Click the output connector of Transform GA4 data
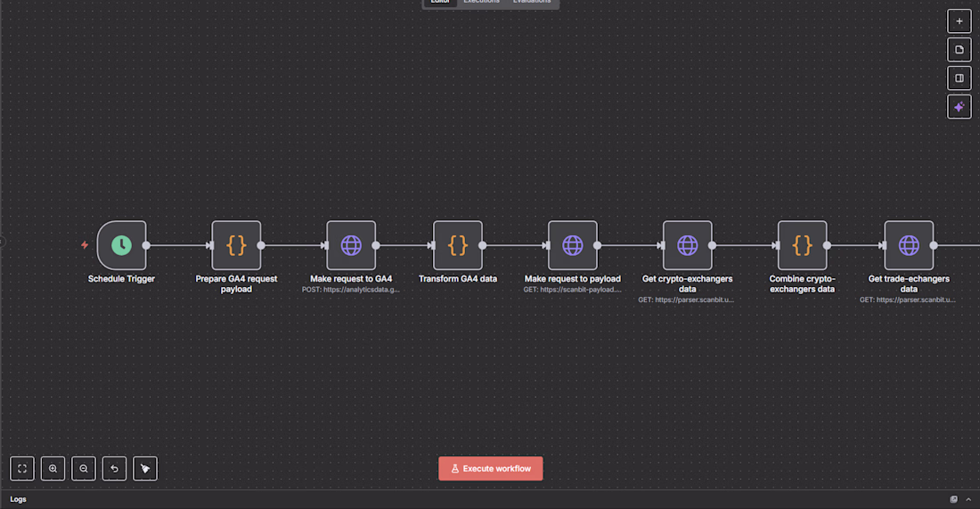The height and width of the screenshot is (509, 980). pyautogui.click(x=483, y=245)
